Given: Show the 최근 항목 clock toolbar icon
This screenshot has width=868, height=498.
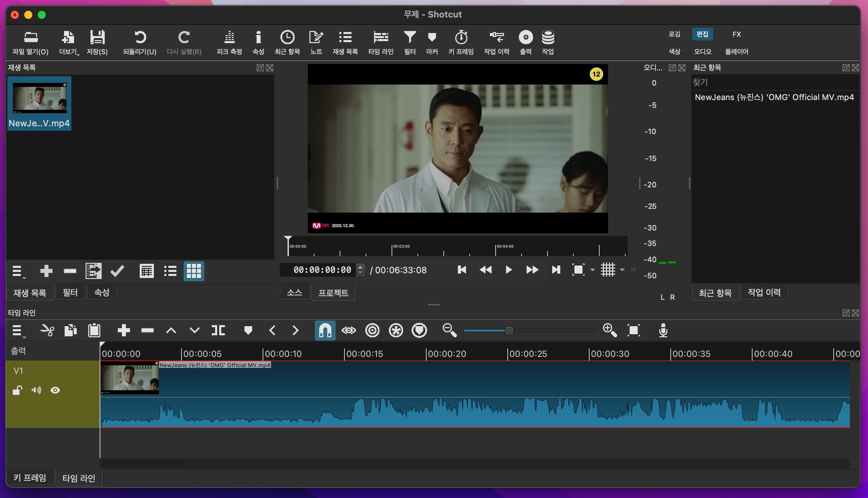Looking at the screenshot, I should click(288, 42).
